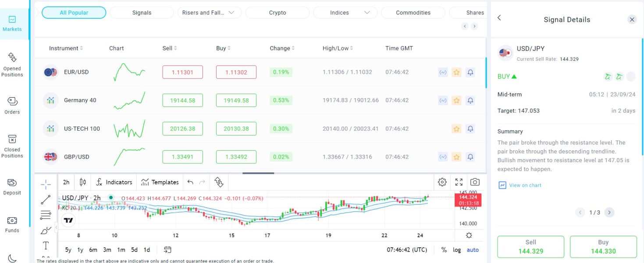Toggle the favorite star for GBP/USD

pyautogui.click(x=456, y=157)
